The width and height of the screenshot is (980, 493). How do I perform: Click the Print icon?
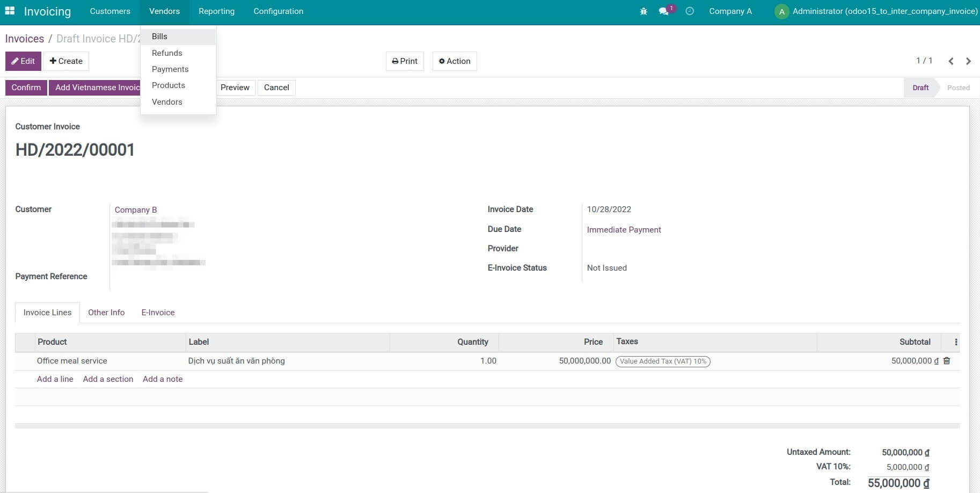coord(405,61)
